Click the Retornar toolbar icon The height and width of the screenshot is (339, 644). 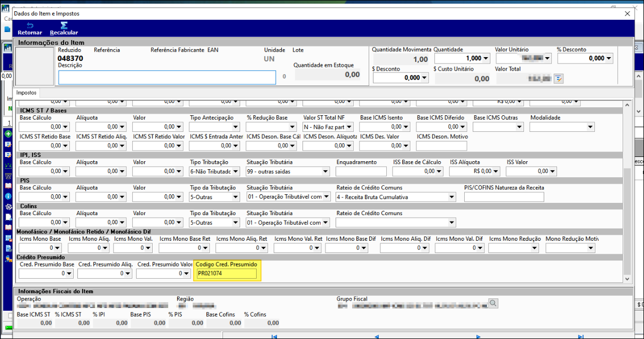[30, 26]
